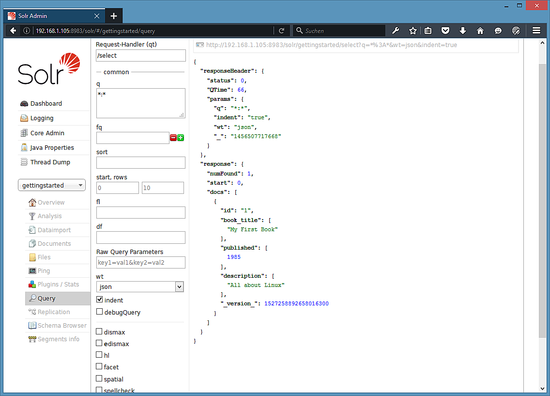Click the df input field
550x396 pixels.
pos(141,237)
